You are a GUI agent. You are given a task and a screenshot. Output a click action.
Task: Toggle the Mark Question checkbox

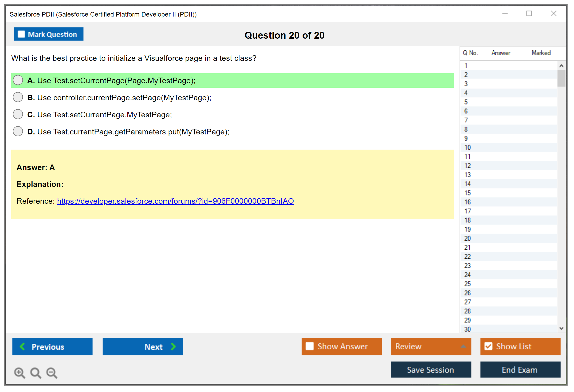click(x=21, y=34)
